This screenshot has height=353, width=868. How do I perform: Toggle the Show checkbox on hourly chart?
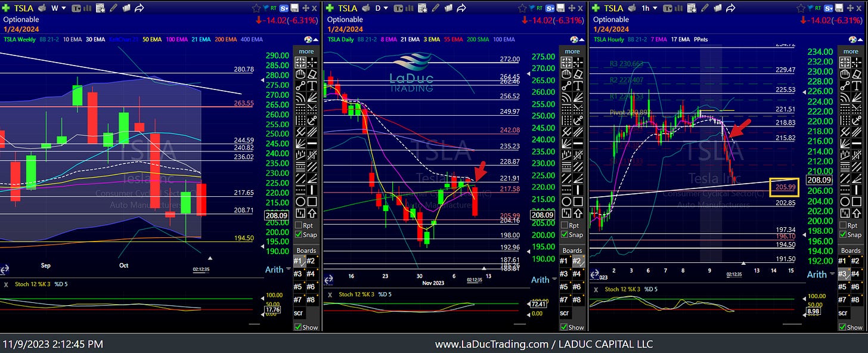tap(843, 327)
